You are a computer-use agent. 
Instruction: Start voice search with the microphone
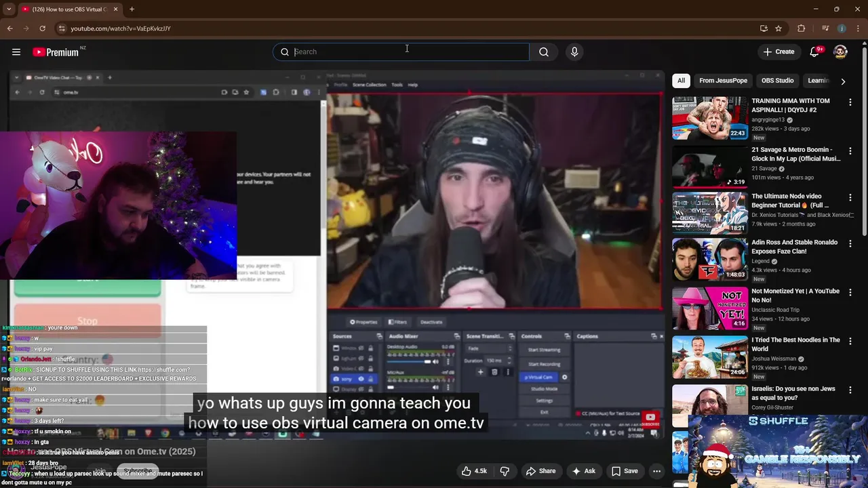pyautogui.click(x=574, y=52)
